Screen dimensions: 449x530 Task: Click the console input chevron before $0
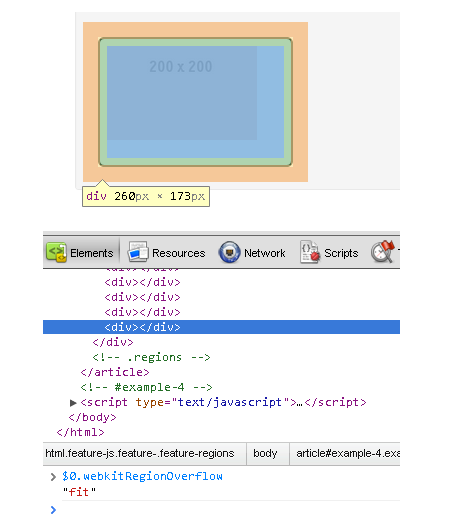click(x=53, y=477)
